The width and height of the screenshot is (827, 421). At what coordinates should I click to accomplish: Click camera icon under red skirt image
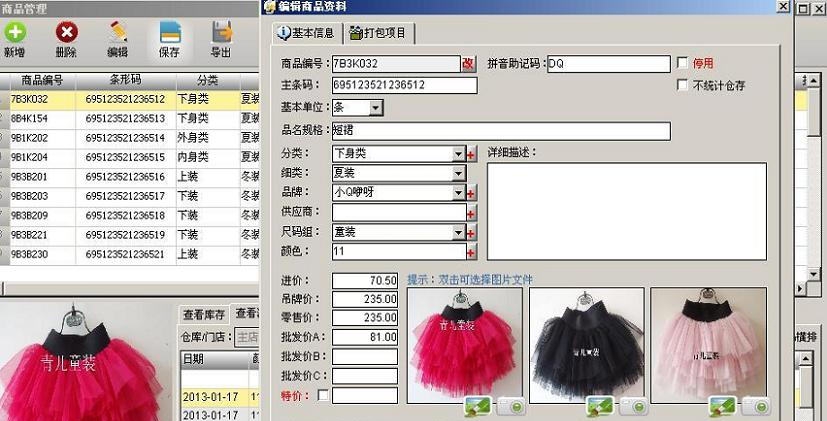[x=510, y=406]
